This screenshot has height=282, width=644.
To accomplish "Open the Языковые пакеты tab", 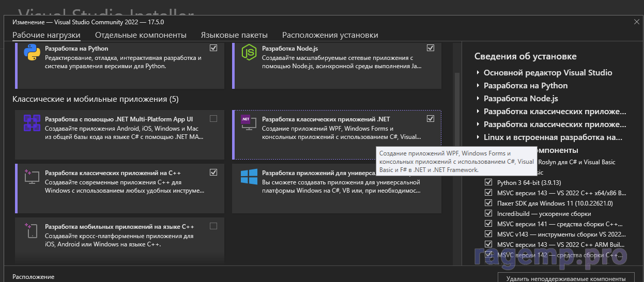I will [x=234, y=35].
